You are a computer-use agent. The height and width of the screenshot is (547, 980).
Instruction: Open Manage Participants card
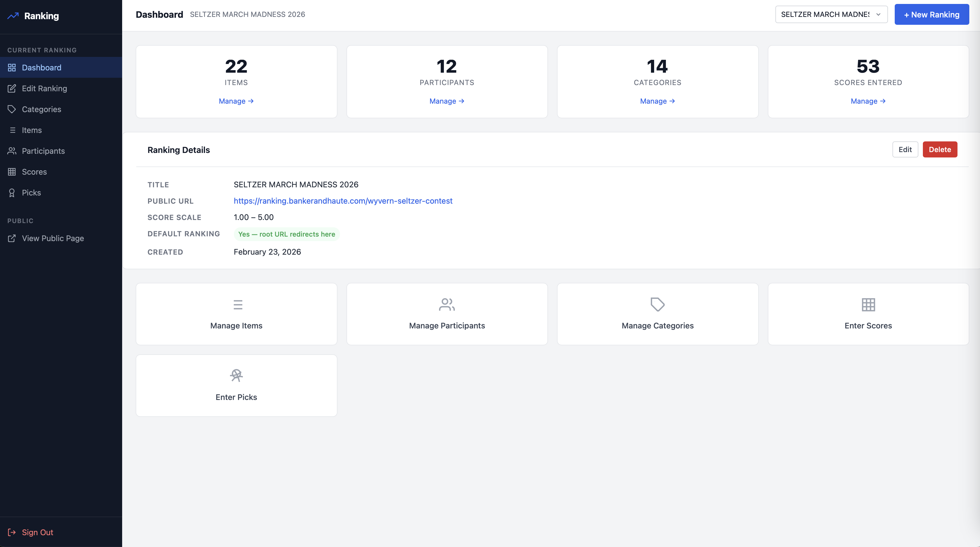(x=447, y=314)
